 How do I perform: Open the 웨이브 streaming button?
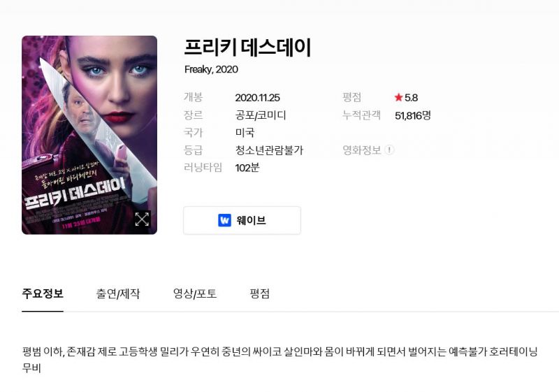coord(242,220)
